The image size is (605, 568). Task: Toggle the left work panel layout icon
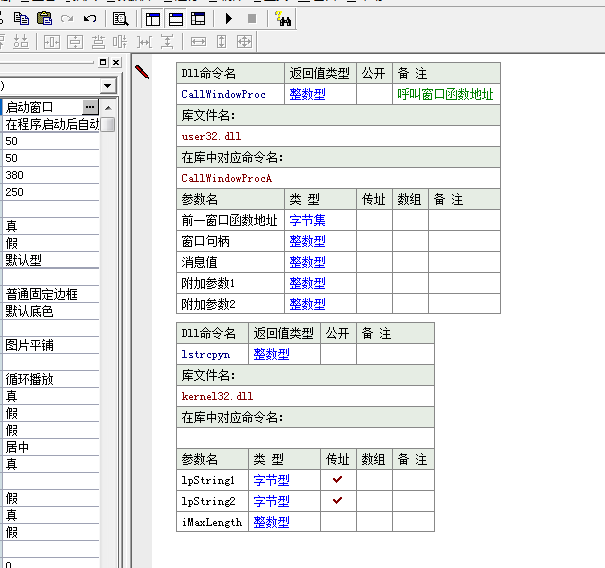click(x=153, y=19)
